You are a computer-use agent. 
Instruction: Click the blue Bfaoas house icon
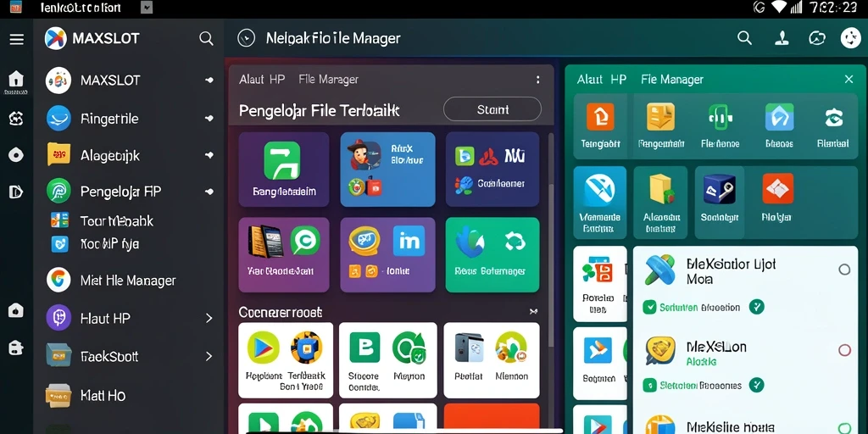pyautogui.click(x=779, y=117)
